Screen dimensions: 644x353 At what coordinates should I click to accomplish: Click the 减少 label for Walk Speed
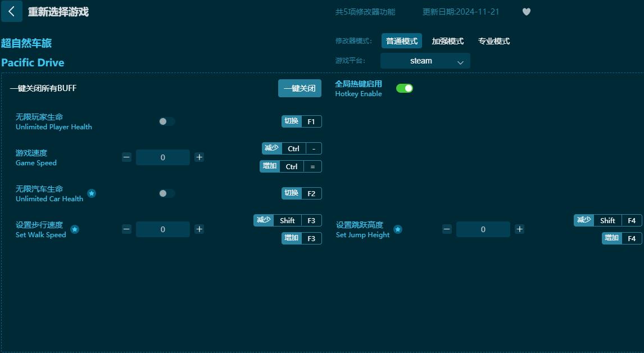tap(264, 221)
